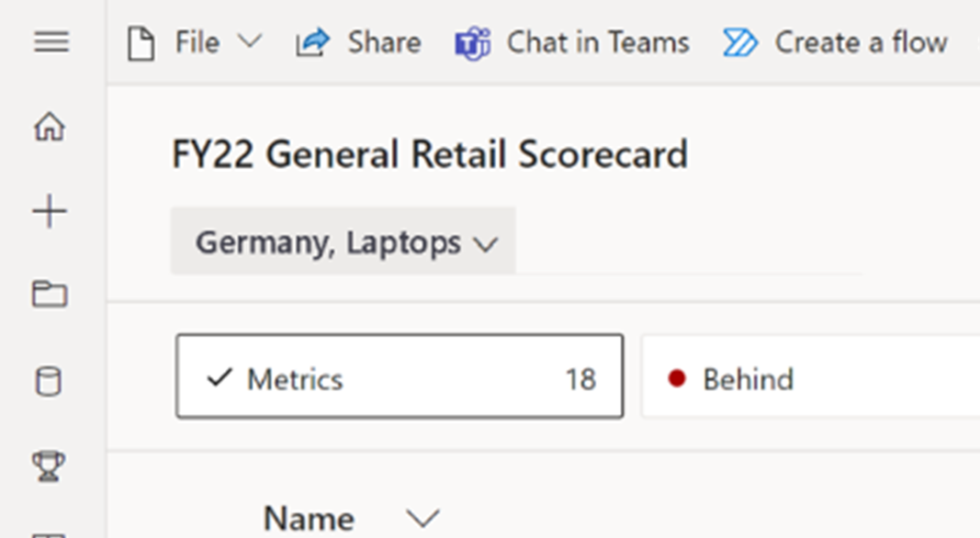Toggle the Behind status filter
The image size is (980, 538).
click(x=811, y=376)
